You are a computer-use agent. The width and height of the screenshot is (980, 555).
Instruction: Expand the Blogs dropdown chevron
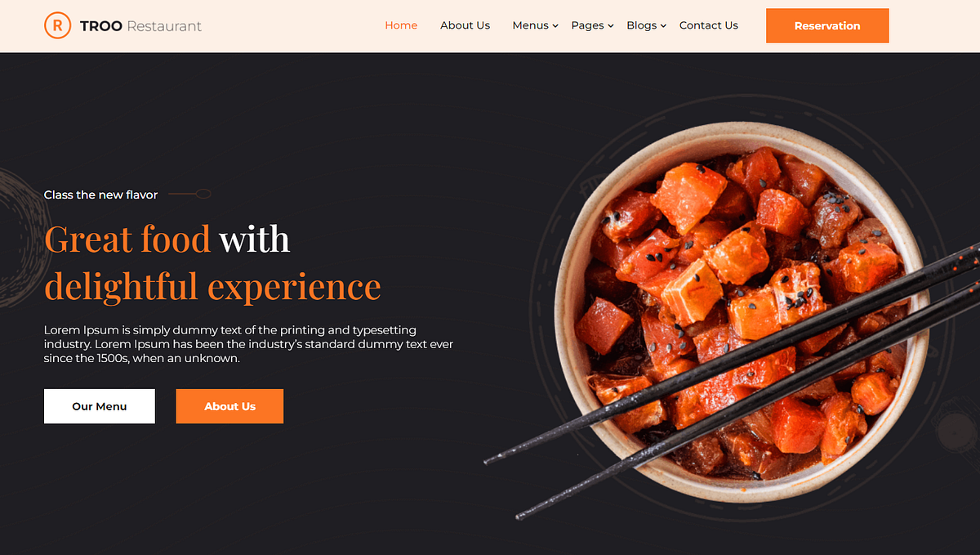tap(663, 26)
